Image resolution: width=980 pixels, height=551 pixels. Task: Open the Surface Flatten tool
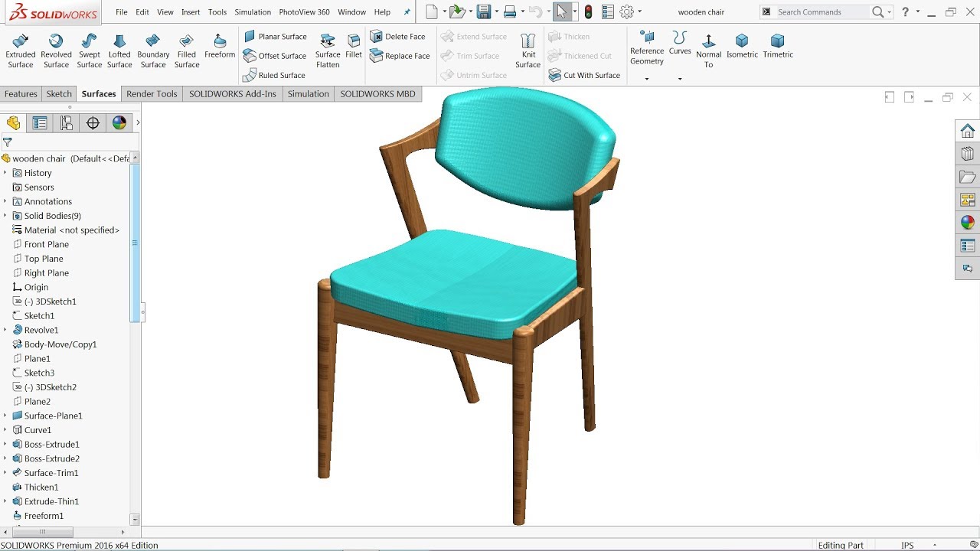[x=328, y=51]
